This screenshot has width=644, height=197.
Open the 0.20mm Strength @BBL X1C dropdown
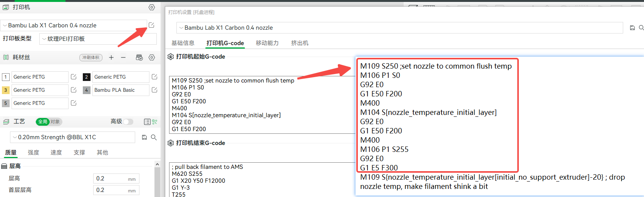coord(72,137)
